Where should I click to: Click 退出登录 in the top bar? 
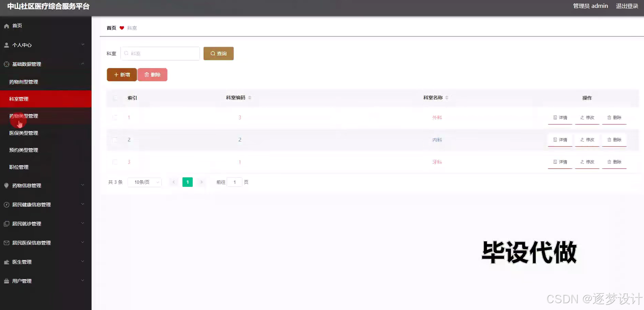(627, 6)
